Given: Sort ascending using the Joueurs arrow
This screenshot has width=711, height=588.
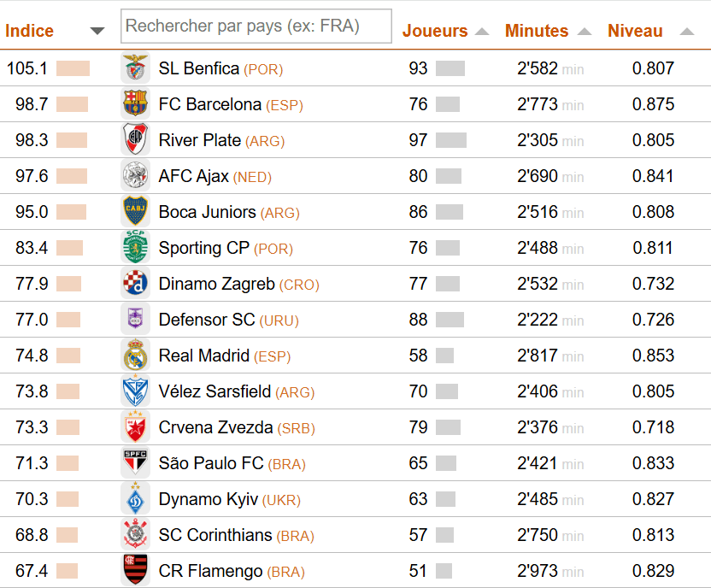Looking at the screenshot, I should (482, 32).
